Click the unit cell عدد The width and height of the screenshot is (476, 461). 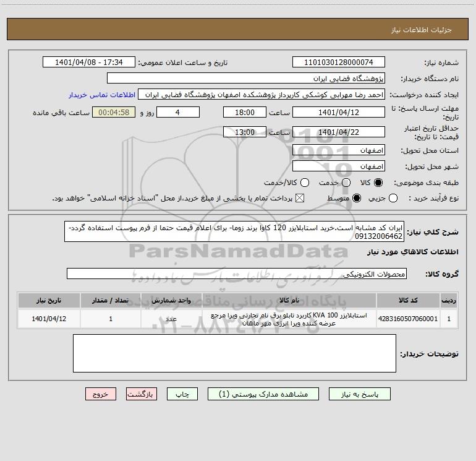[x=171, y=319]
